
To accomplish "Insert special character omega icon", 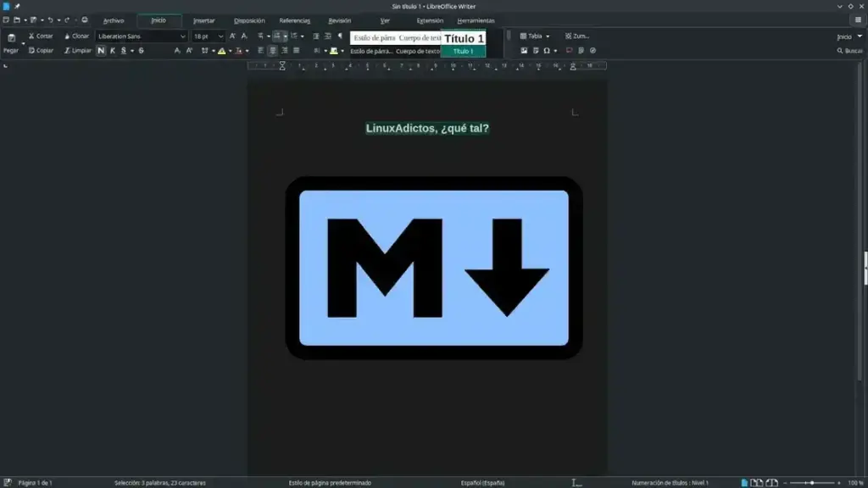I will (547, 50).
